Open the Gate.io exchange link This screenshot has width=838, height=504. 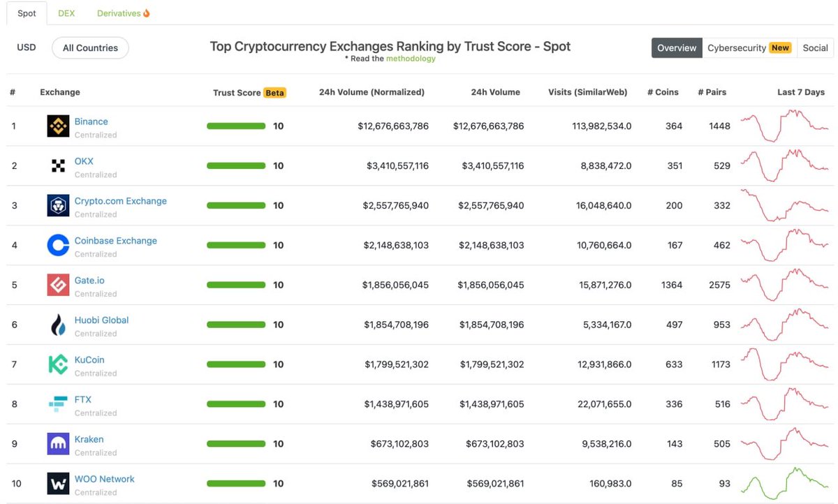pyautogui.click(x=89, y=281)
